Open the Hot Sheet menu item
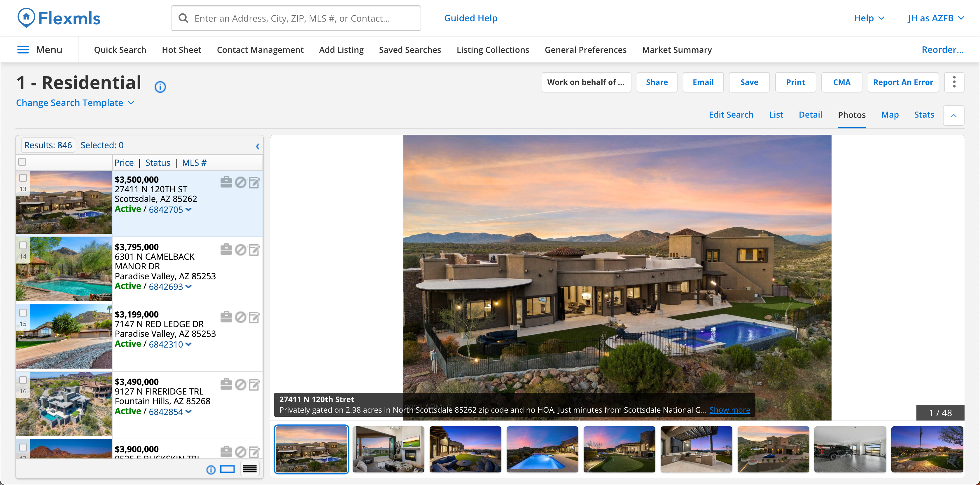The image size is (980, 485). 181,50
